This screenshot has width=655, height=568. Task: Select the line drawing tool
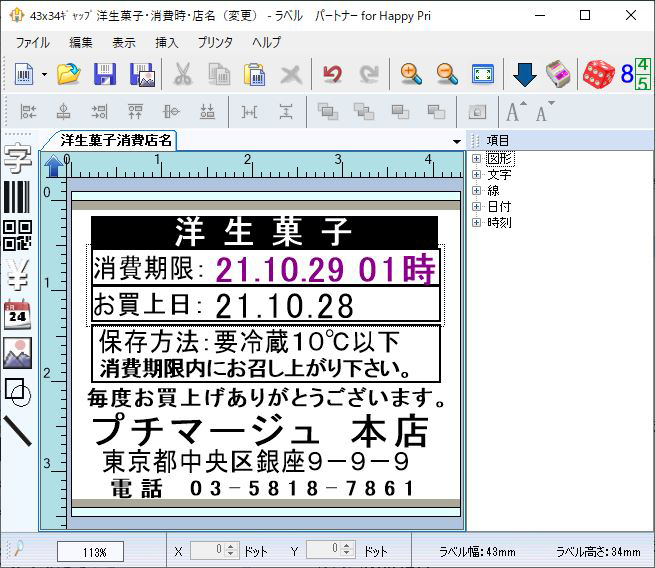point(17,431)
